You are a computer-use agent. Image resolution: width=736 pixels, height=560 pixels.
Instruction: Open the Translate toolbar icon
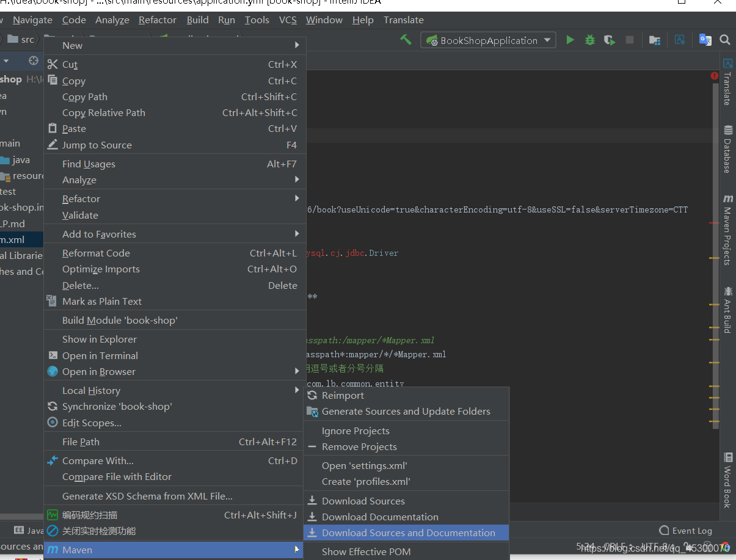pos(705,39)
